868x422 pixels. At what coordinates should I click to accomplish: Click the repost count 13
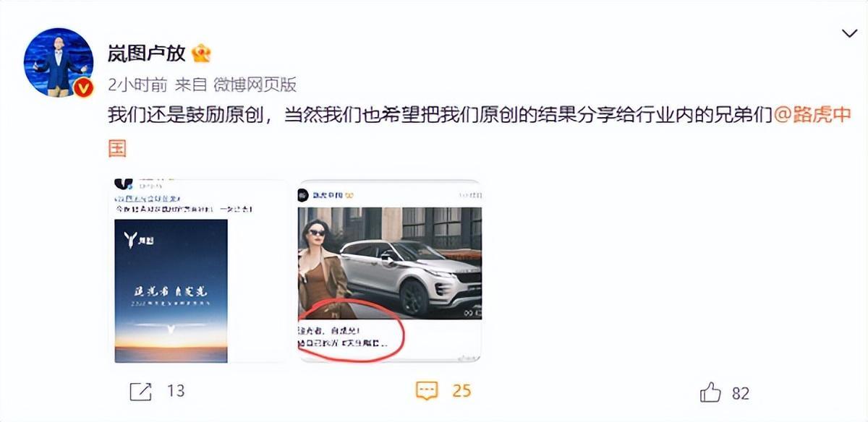pos(176,392)
